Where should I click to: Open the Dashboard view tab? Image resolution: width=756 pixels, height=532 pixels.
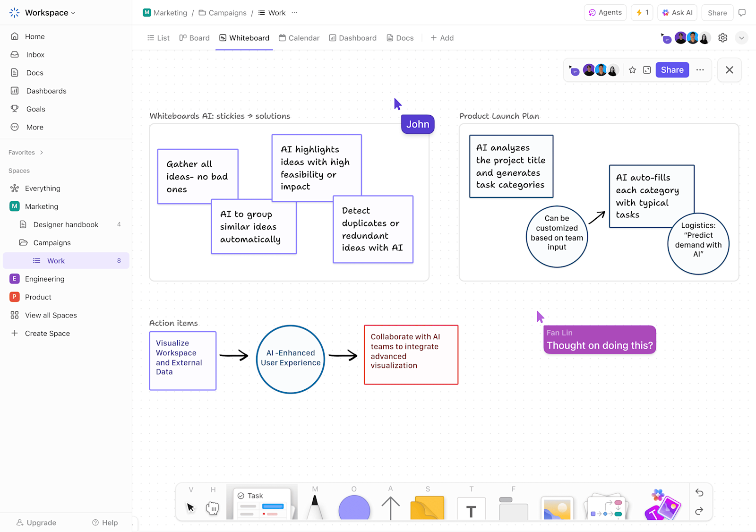(353, 38)
